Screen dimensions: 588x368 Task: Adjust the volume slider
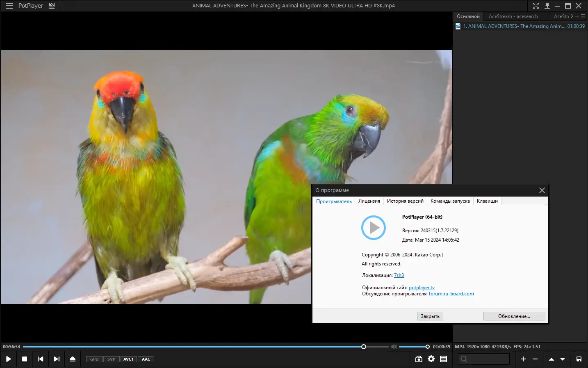414,347
